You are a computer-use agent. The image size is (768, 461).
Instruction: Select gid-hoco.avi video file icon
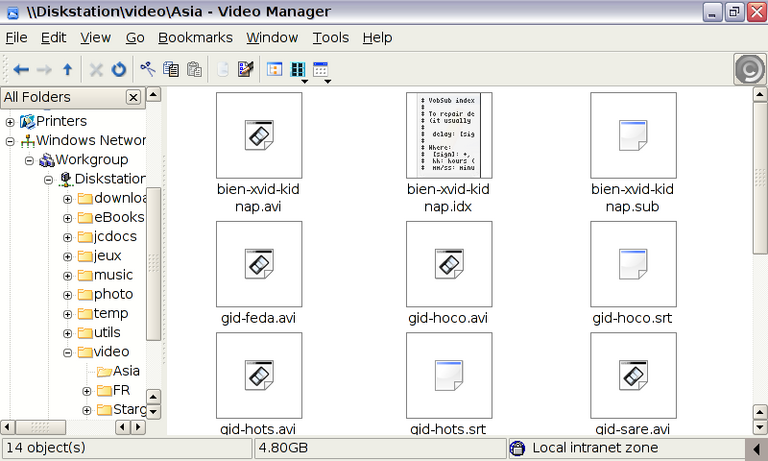449,264
